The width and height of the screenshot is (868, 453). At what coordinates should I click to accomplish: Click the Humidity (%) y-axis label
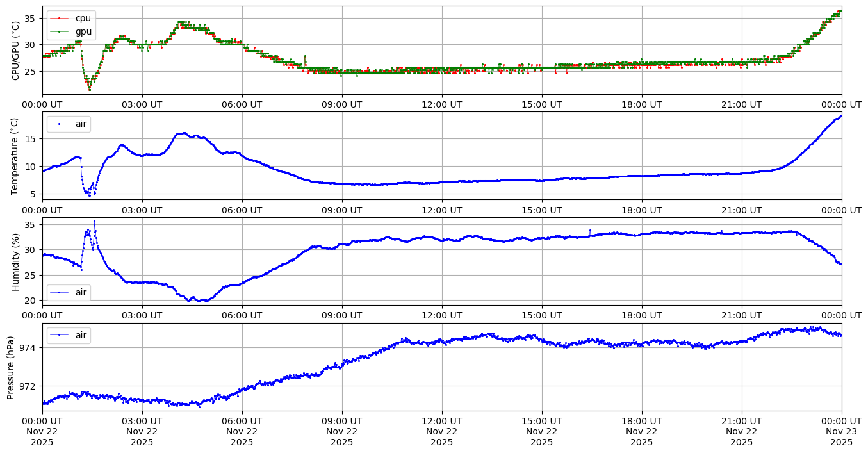point(16,261)
